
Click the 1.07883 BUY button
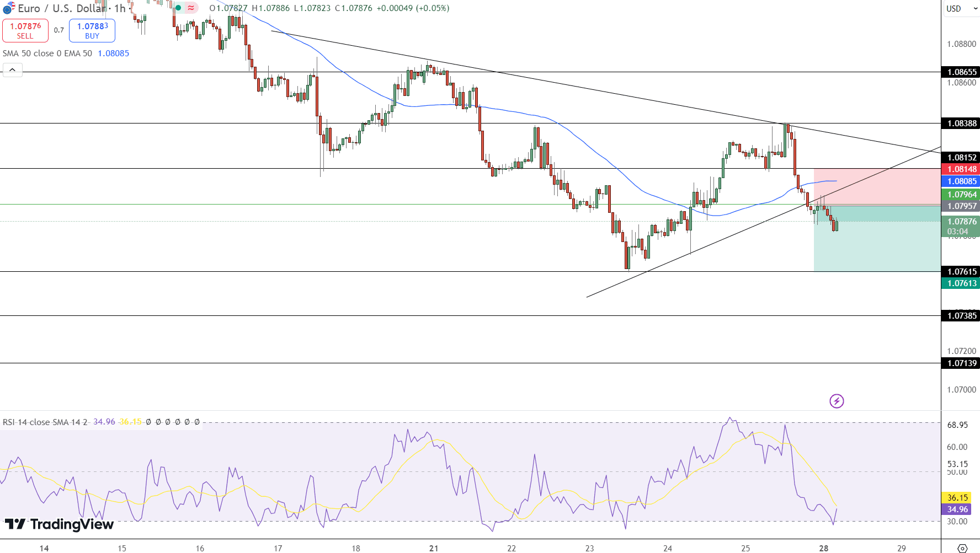click(x=92, y=30)
